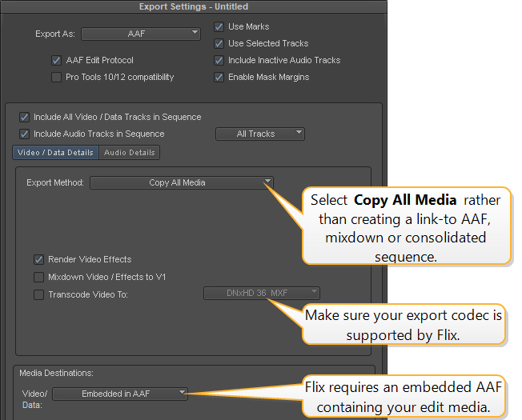Toggle Use Selected Tracks checkbox

coord(219,43)
